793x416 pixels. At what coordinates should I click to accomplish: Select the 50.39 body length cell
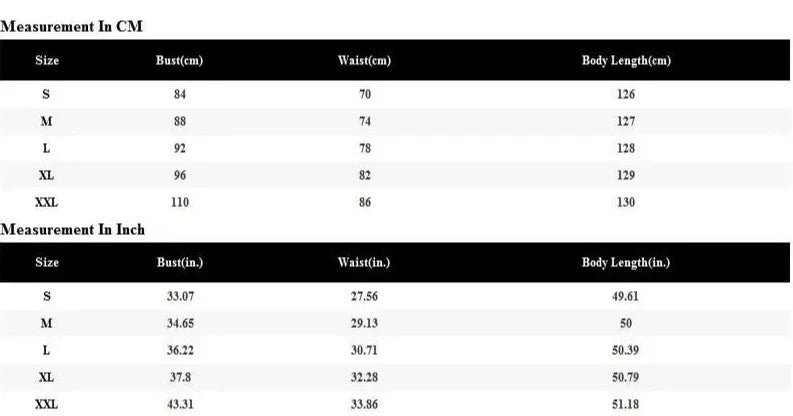(626, 351)
